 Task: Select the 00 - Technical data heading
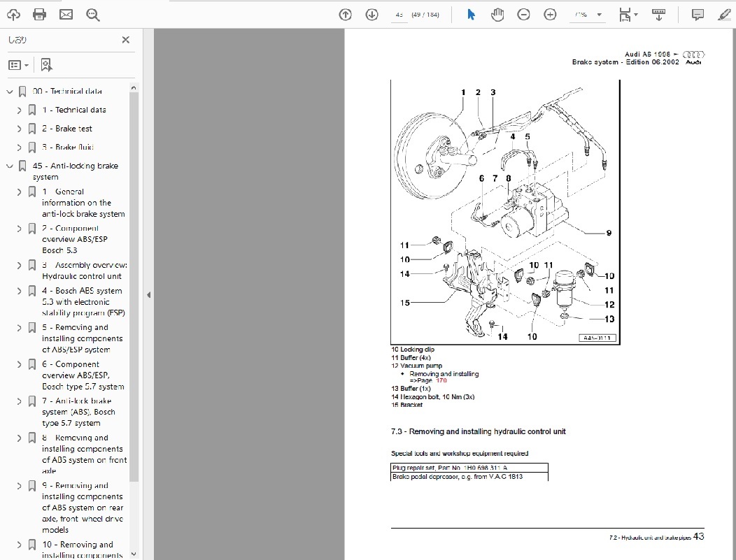pos(66,91)
